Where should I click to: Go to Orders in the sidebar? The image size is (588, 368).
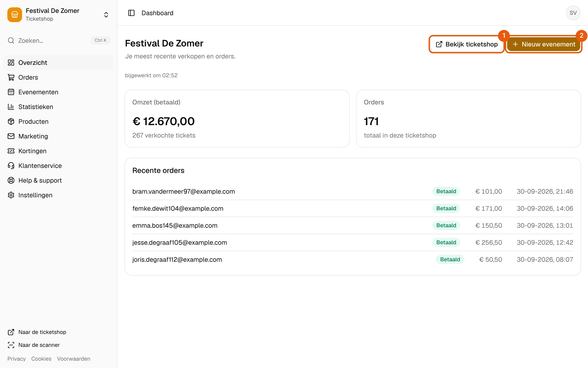coord(59,78)
